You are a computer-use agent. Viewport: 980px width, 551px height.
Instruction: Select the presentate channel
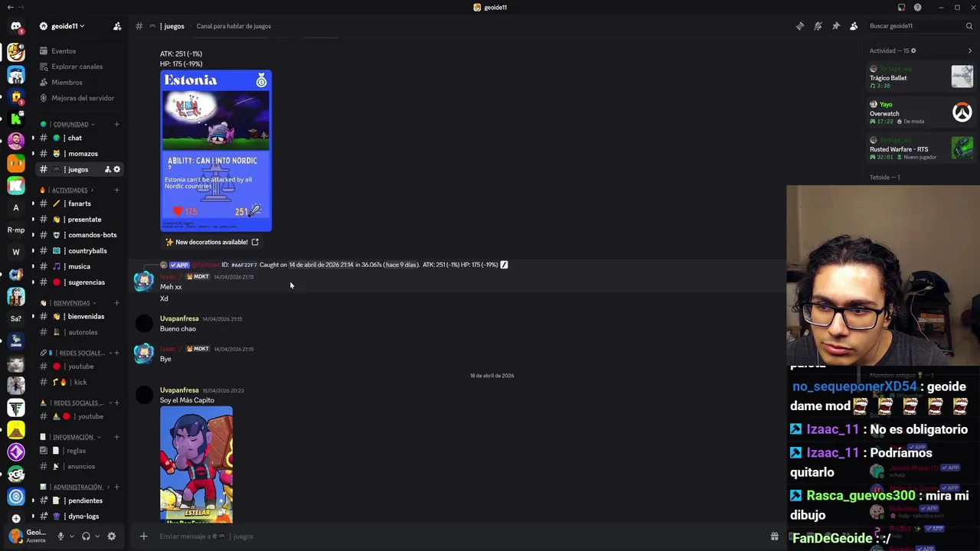[x=79, y=220]
